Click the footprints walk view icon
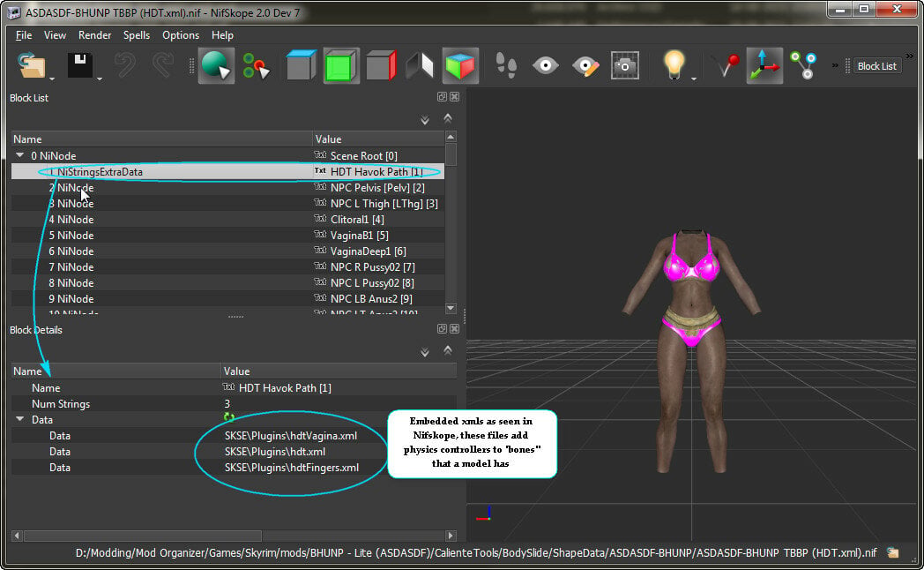Image resolution: width=924 pixels, height=570 pixels. click(505, 65)
